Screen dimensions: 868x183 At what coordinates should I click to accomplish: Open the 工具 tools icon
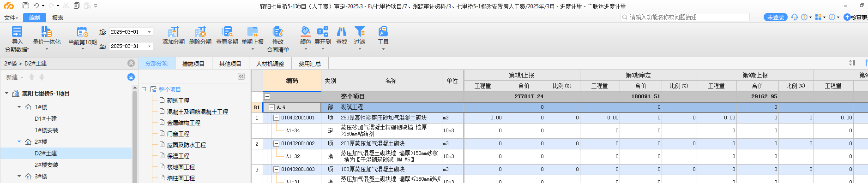(x=383, y=31)
